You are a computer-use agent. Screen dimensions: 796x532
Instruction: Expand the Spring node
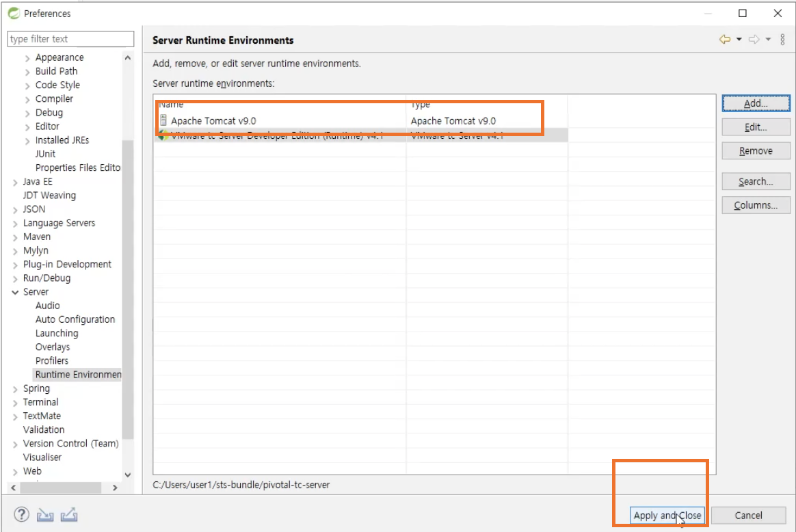(x=15, y=389)
